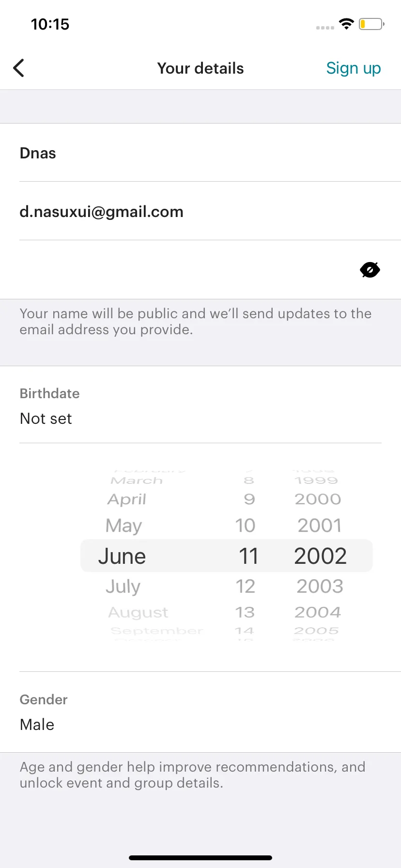Open the Gender Male selector
Screen dimensions: 401x868
pos(200,712)
